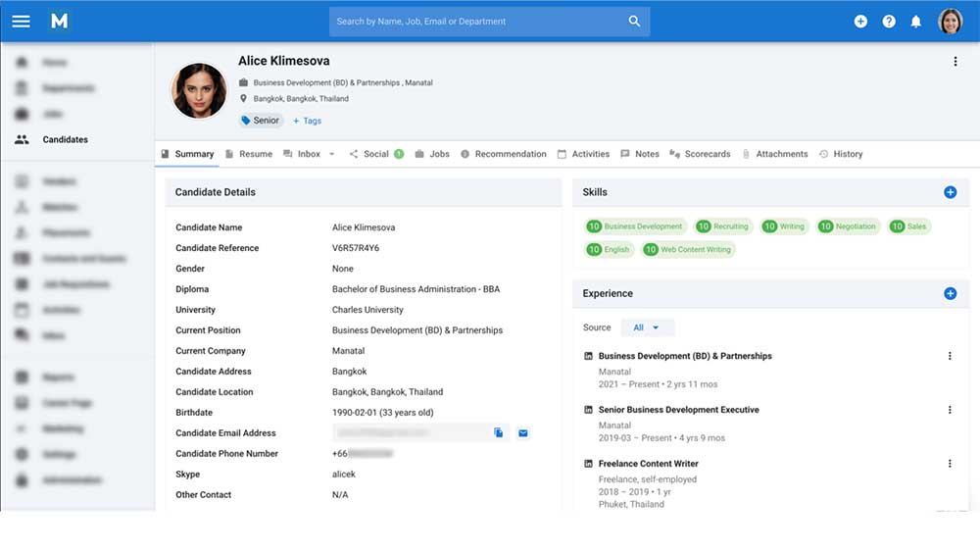980x552 pixels.
Task: Open the Scorecards tab
Action: tap(700, 154)
